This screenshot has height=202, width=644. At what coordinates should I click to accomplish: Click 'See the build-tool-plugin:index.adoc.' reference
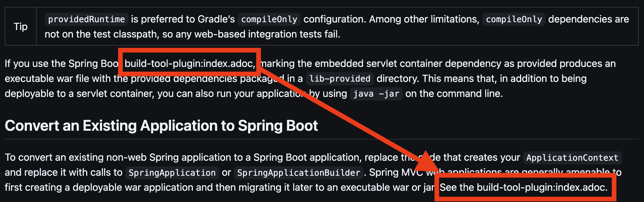[523, 187]
